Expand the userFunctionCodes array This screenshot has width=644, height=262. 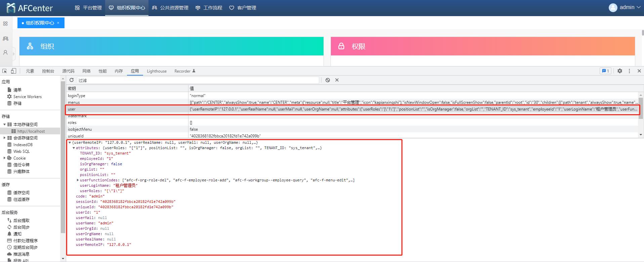(78, 180)
